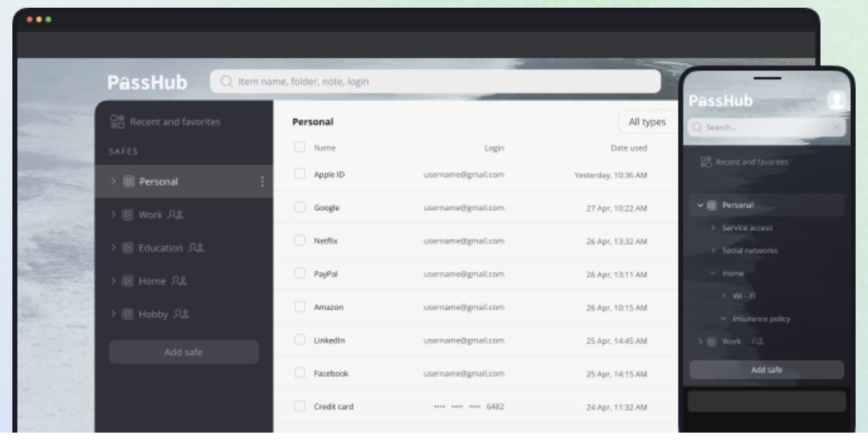Screen dimensions: 868x445
Task: Click the shared users icon beside Education
Action: coord(196,248)
